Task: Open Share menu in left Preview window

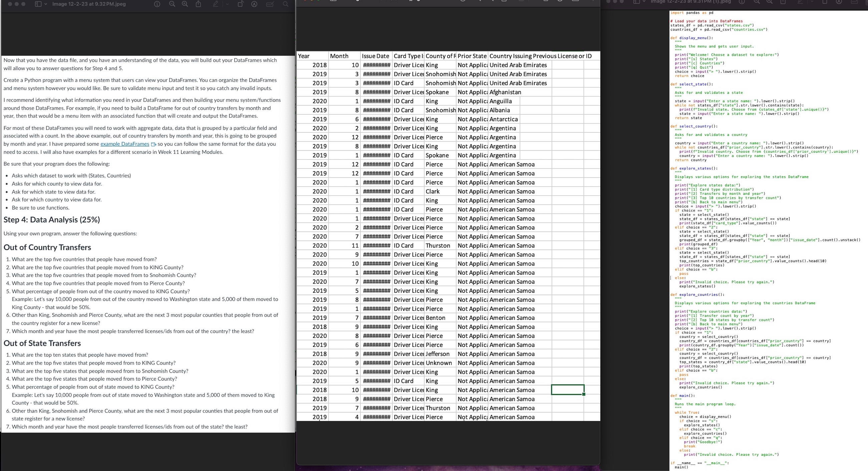Action: [199, 4]
